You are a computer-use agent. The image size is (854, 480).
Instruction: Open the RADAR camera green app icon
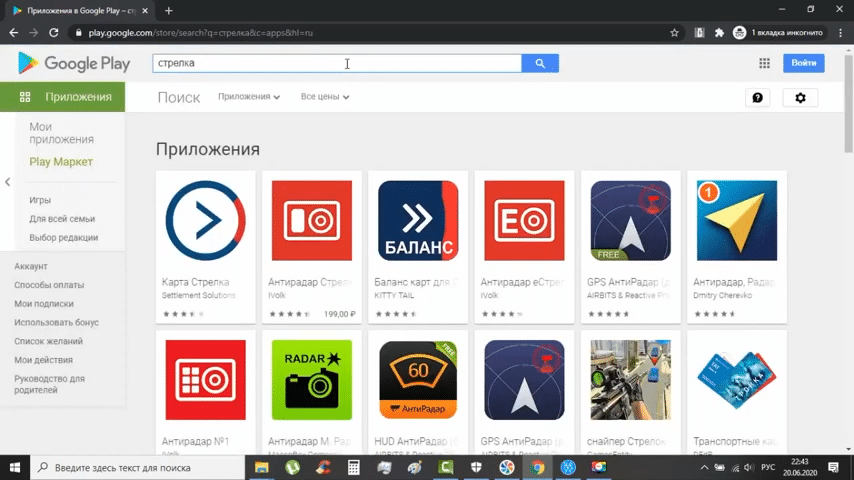coord(312,380)
